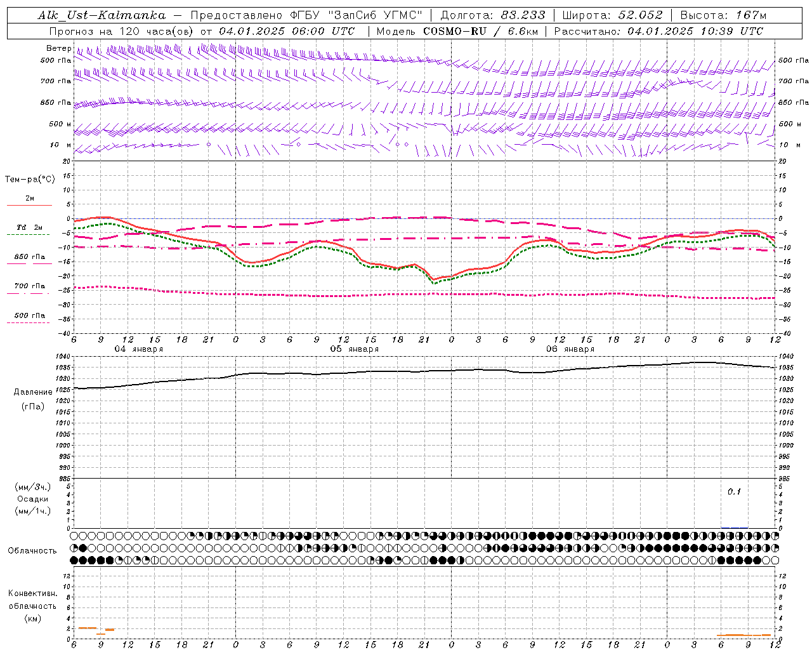Image resolution: width=812 pixels, height=650 pixels.
Task: Click the date label 04 января
Action: (138, 349)
